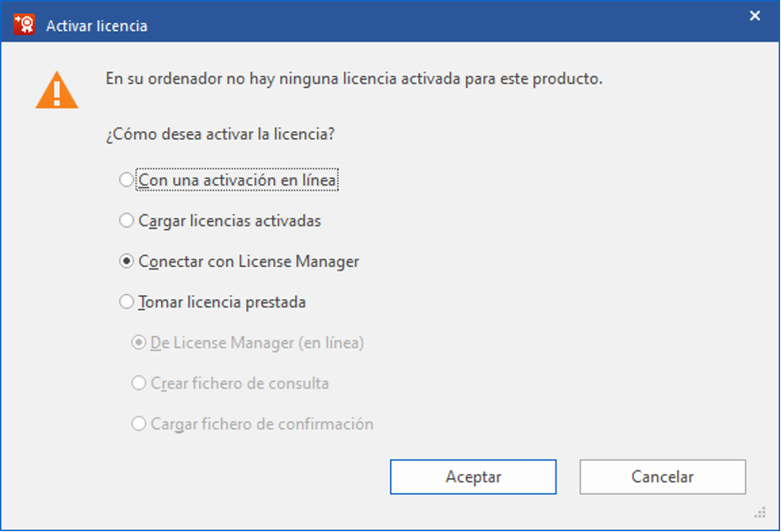This screenshot has width=781, height=532.
Task: Choose 'Crear fichero de consulta' sub-option
Action: click(138, 383)
